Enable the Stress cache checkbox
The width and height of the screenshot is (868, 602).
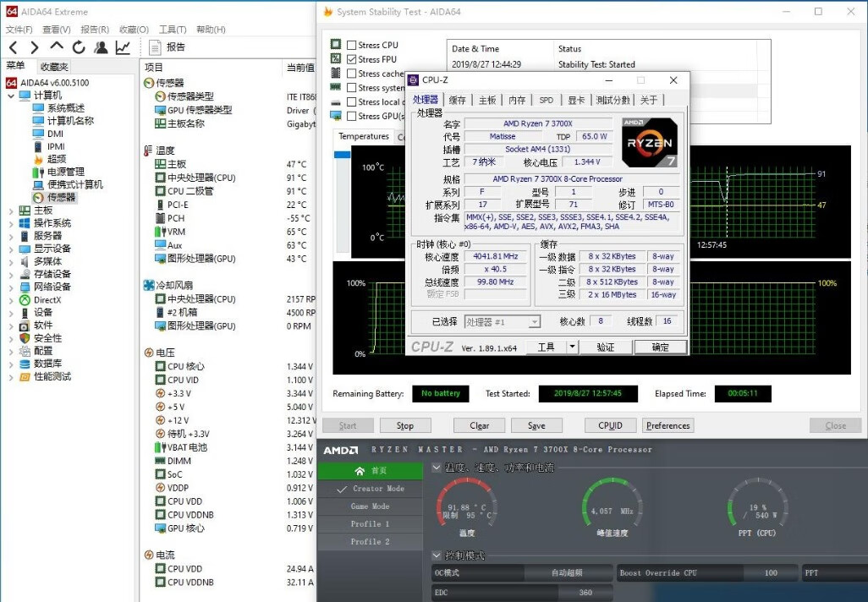[352, 73]
